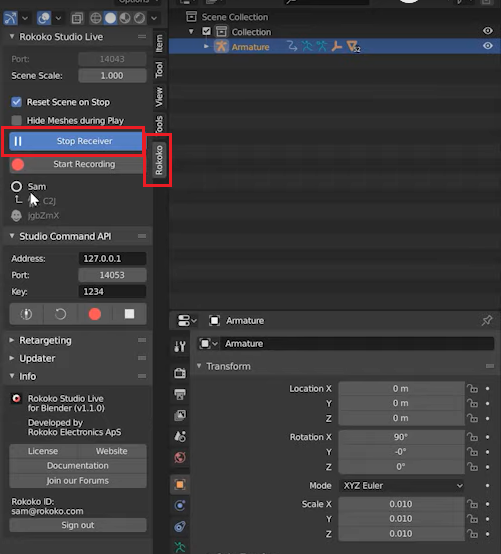Open the Object properties tab
Image resolution: width=501 pixels, height=554 pixels.
coord(180,484)
